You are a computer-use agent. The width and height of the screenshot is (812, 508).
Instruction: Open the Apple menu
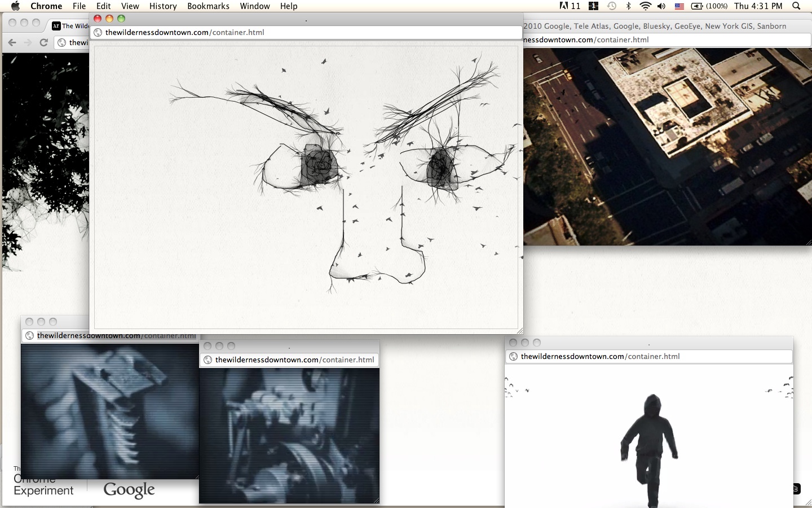[x=15, y=6]
